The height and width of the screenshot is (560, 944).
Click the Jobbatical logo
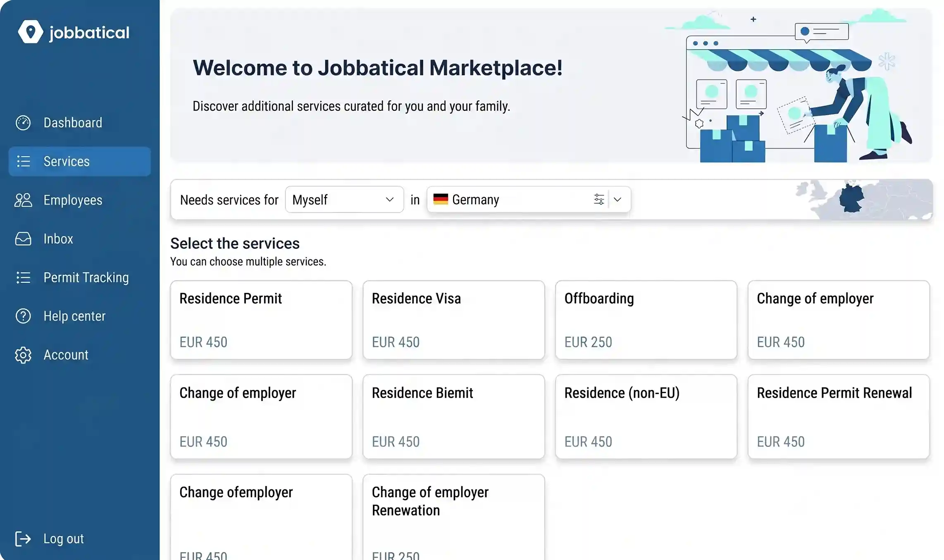tap(74, 32)
